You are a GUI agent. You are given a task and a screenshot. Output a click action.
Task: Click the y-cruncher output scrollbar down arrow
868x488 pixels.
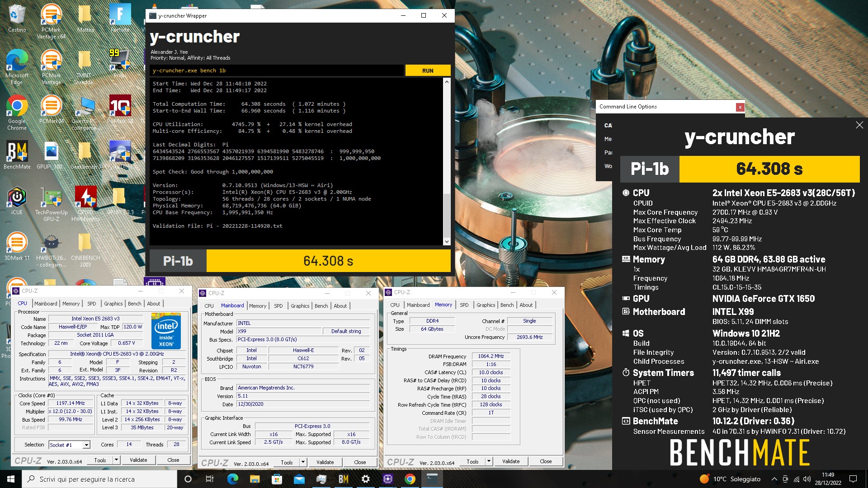tap(447, 242)
